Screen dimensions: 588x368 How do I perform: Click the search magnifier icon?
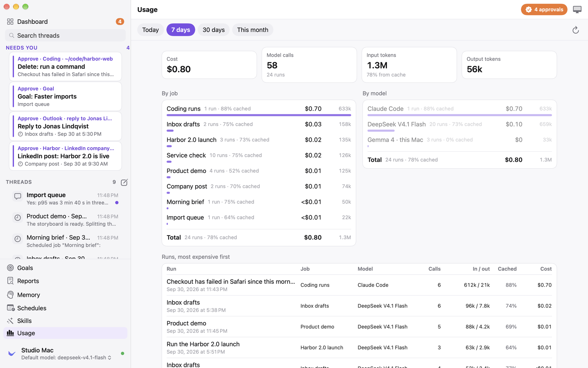point(12,35)
